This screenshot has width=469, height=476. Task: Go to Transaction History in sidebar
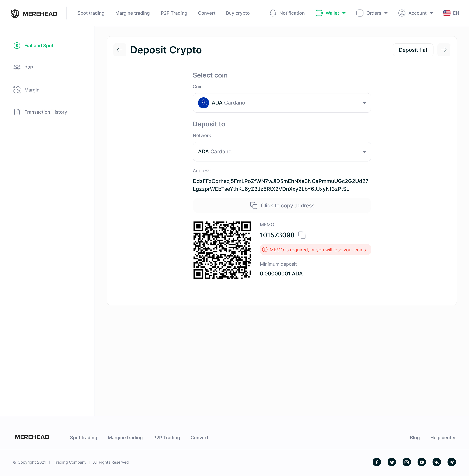point(46,112)
